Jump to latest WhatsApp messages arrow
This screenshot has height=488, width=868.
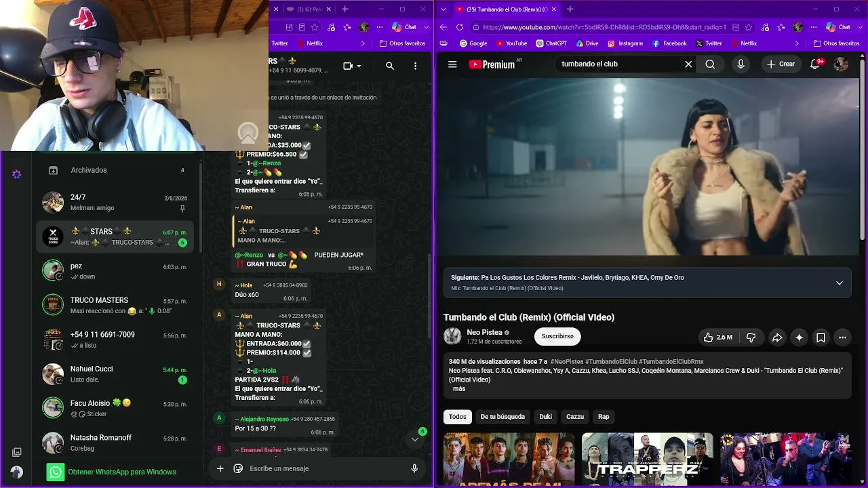click(415, 439)
